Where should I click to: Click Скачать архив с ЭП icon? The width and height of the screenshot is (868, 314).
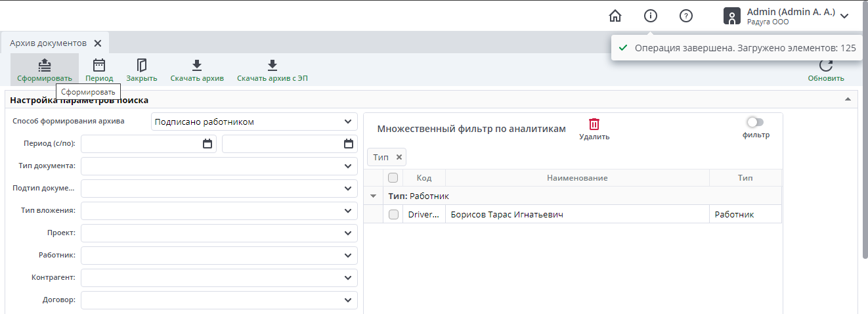(x=272, y=65)
